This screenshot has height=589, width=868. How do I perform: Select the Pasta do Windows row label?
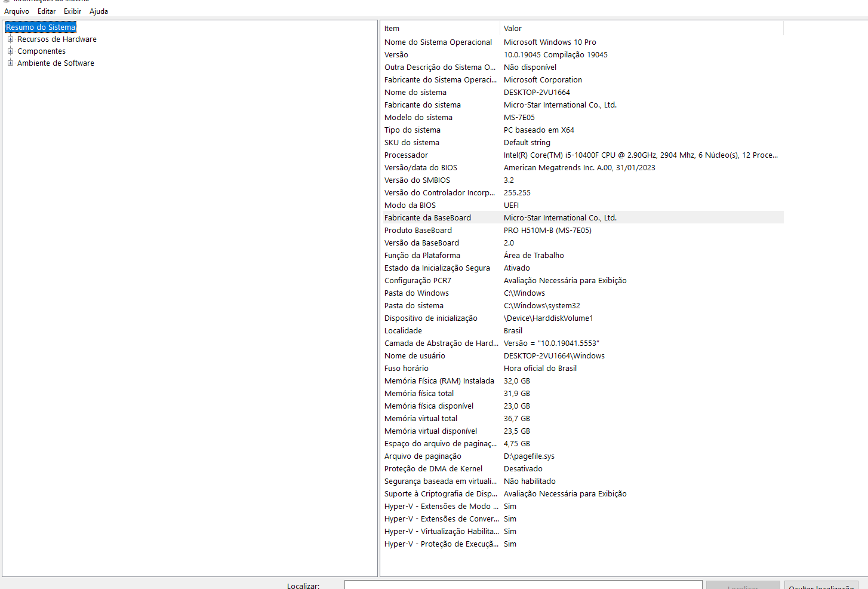tap(417, 293)
